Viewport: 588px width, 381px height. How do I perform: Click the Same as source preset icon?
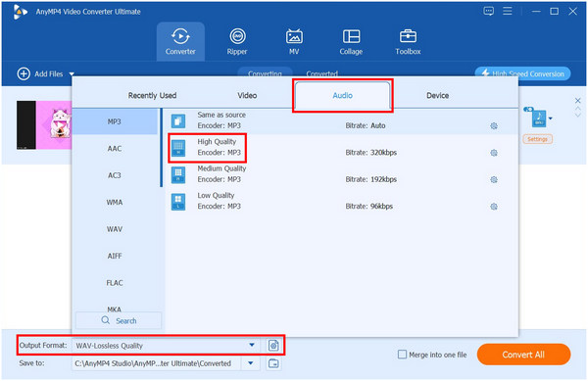point(178,121)
